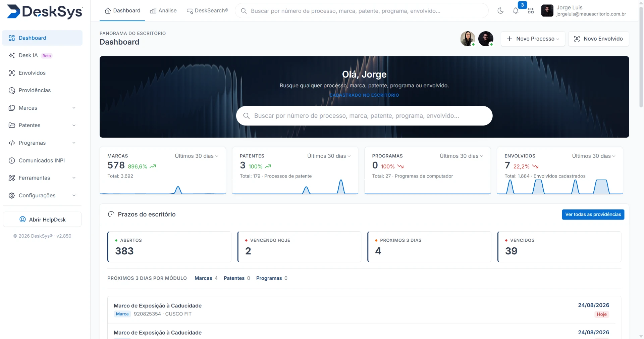This screenshot has height=339, width=644.
Task: Select the Programas 0 module filter
Action: click(x=272, y=278)
